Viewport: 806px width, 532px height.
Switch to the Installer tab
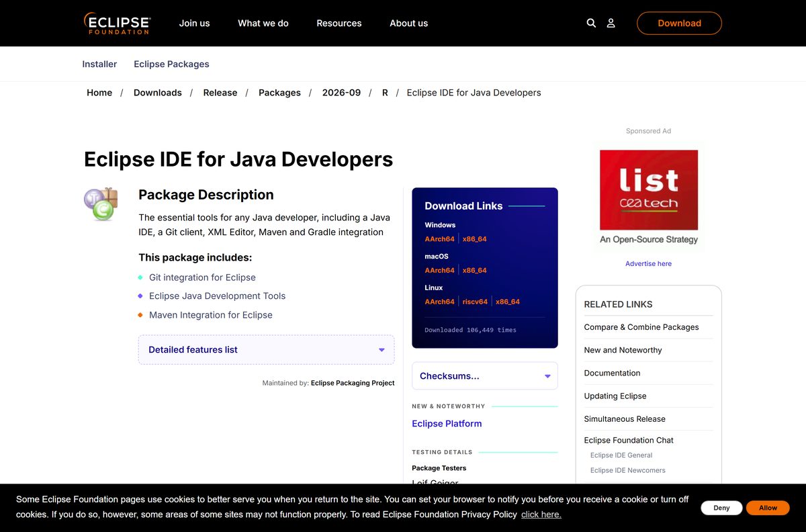99,64
